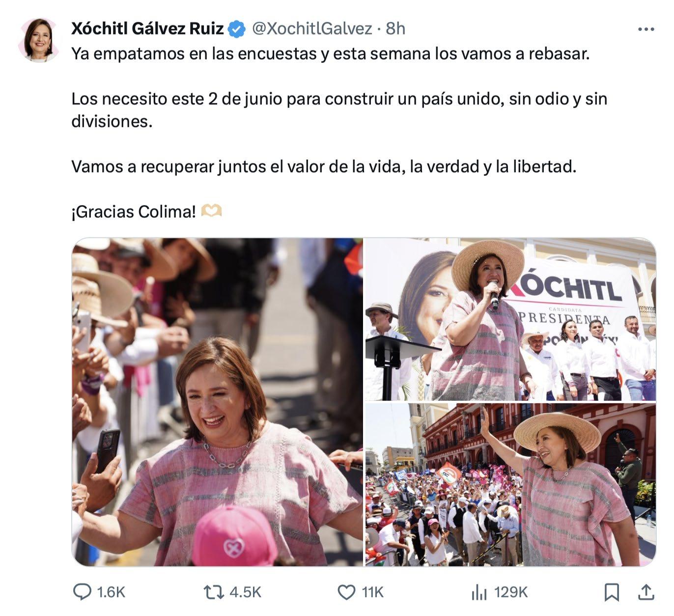Click the 1.6K replies count

111,592
